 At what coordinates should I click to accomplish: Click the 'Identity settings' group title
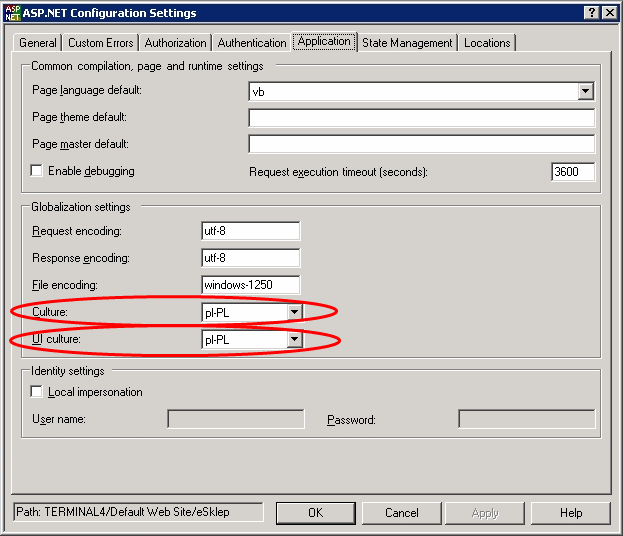tap(68, 371)
